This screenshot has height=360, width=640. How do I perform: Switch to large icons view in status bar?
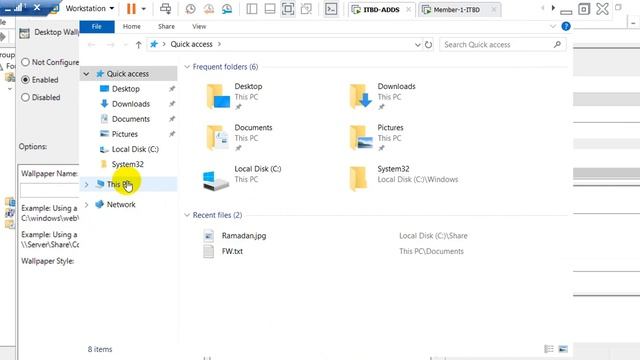563,349
